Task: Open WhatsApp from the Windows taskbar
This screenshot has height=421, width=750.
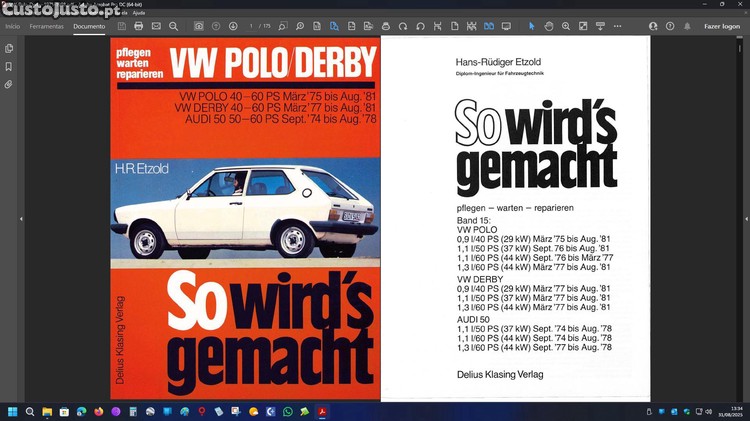Action: click(288, 411)
